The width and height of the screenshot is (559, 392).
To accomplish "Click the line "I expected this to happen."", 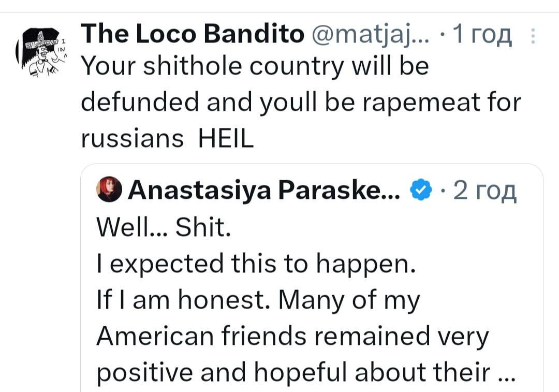I will click(256, 264).
